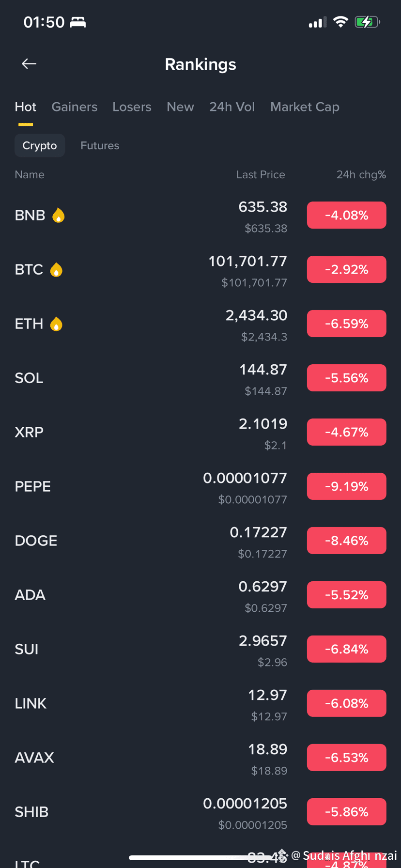The width and height of the screenshot is (401, 868).
Task: Tap the cellular signal bars icon
Action: (x=317, y=22)
